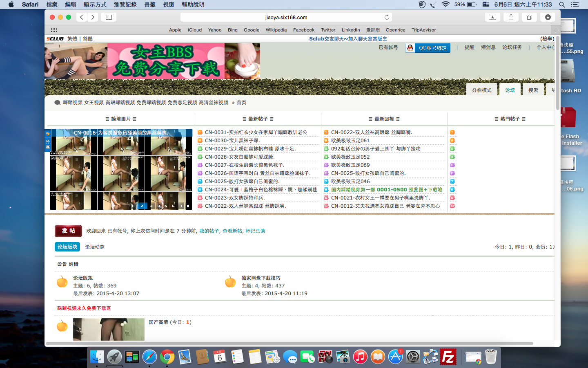Click the orange icon beside 论坛版规
Viewport: 588px width, 368px height.
(62, 281)
